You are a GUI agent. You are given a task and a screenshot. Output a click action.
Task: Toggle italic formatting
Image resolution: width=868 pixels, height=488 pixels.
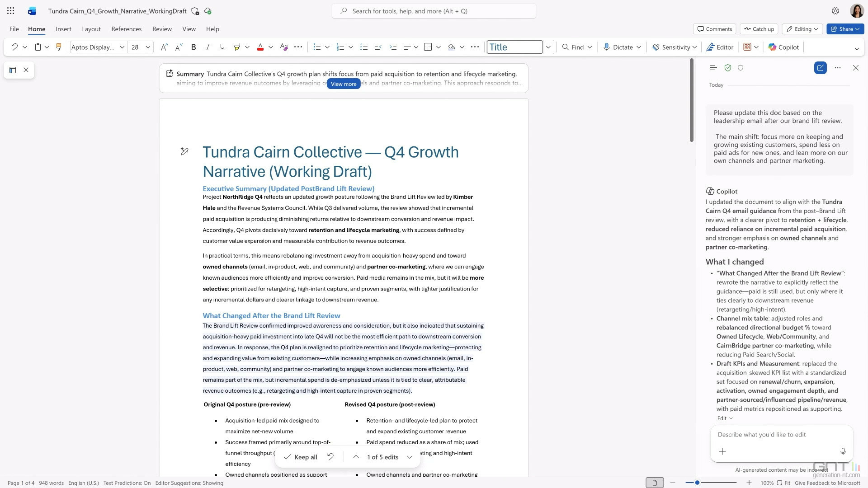tap(208, 47)
